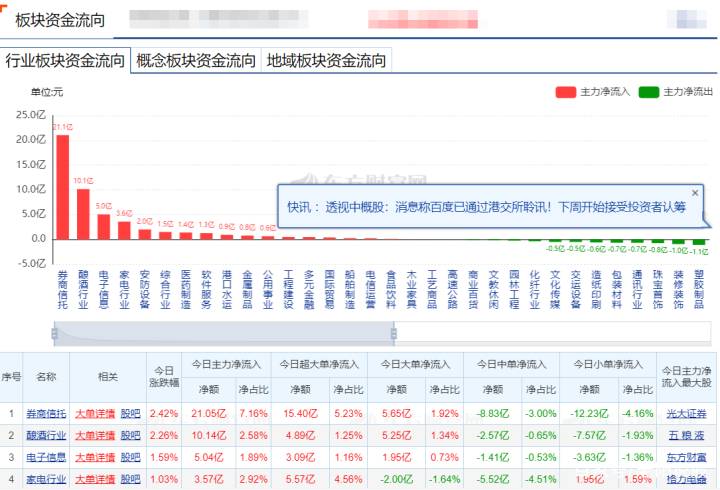This screenshot has height=490, width=720.
Task: Click 医药制造 axis label
Action: [x=186, y=289]
